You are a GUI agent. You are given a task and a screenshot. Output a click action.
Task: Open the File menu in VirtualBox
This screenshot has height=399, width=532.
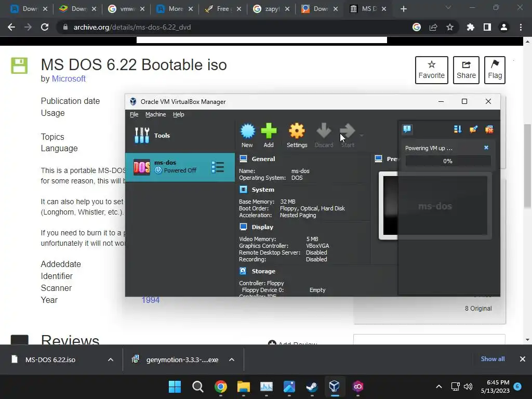click(134, 114)
